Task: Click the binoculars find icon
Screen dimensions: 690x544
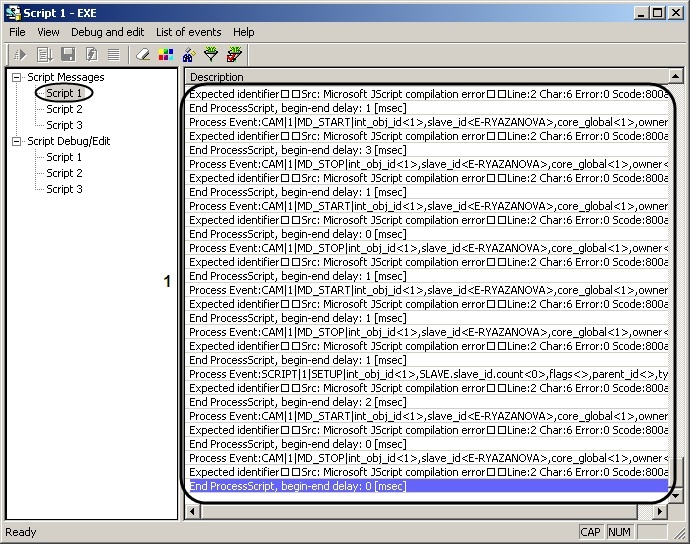Action: click(x=188, y=54)
